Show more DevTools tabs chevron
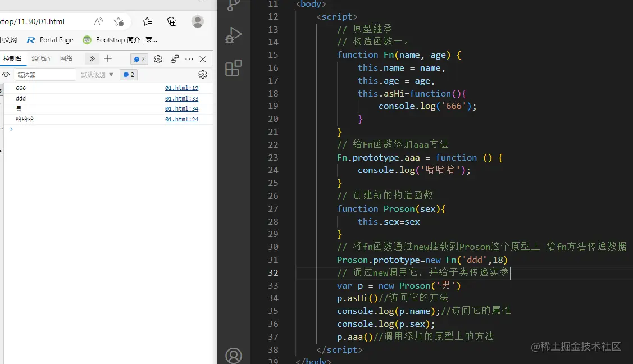 pos(92,59)
